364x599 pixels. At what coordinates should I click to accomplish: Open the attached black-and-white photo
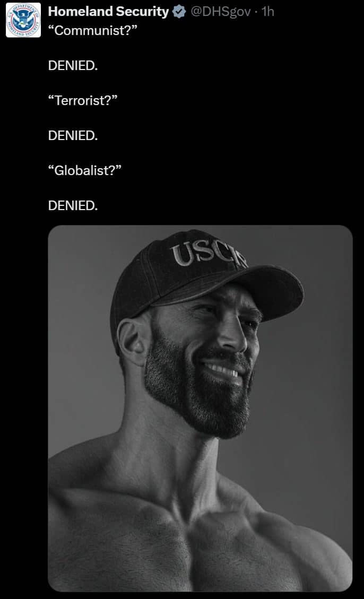[x=200, y=408]
